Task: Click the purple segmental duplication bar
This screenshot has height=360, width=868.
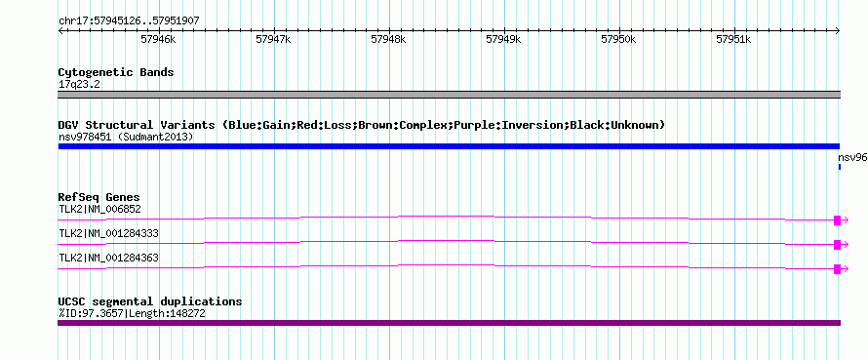Action: (449, 323)
